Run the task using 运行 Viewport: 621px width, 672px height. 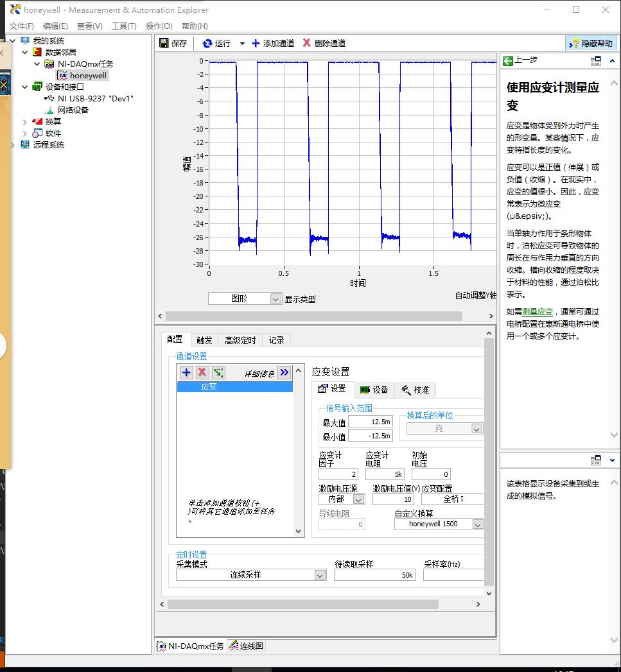tap(216, 43)
